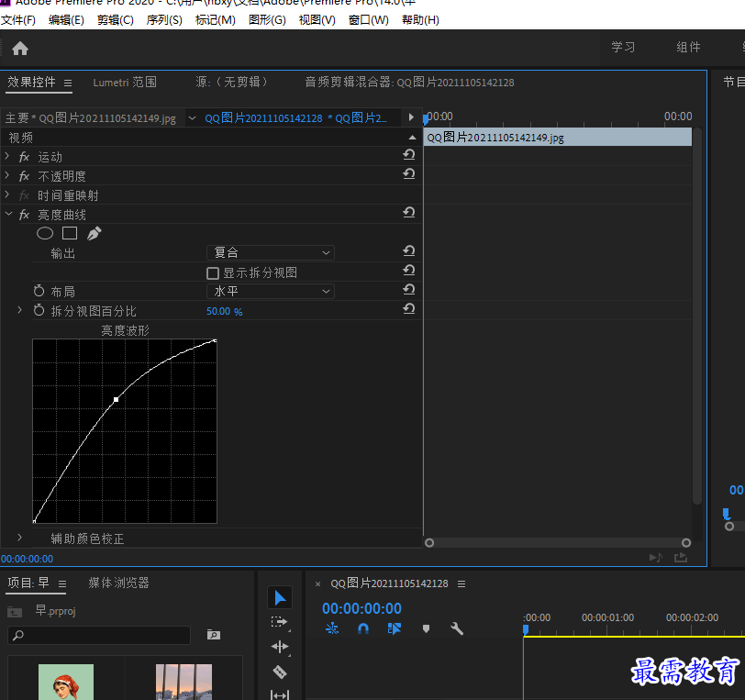Reset the 运动 effect

coord(409,154)
